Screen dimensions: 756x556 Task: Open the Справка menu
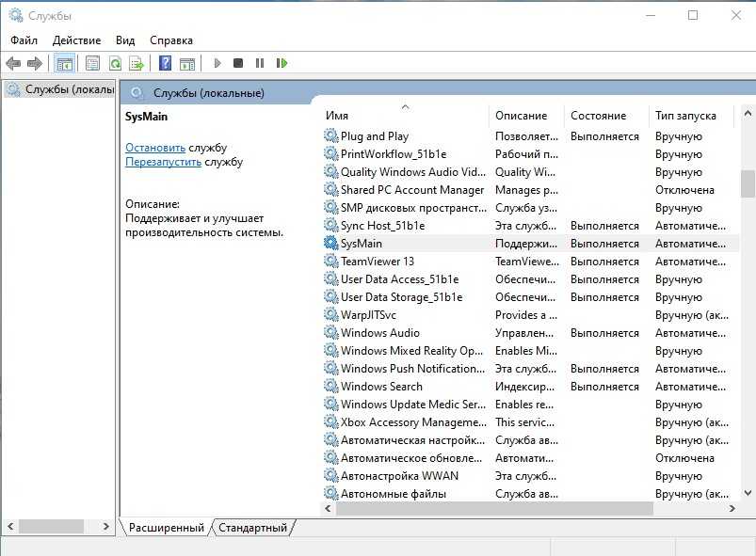[x=171, y=40]
